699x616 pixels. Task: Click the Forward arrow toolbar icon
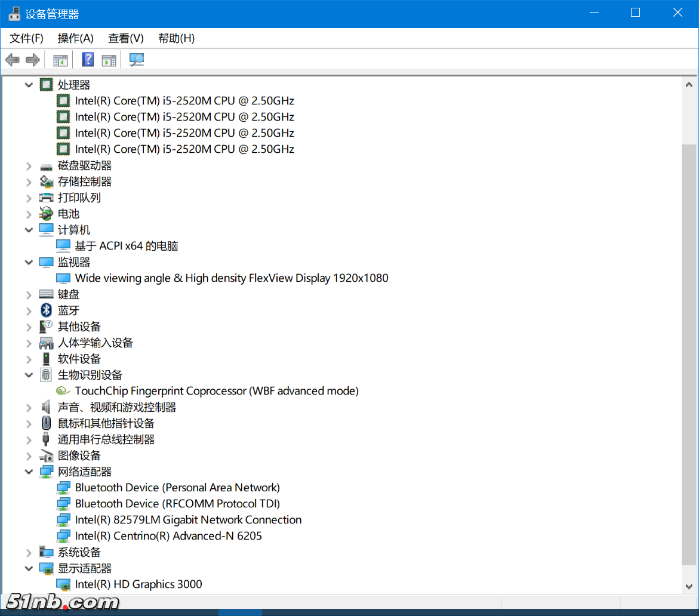(x=33, y=60)
